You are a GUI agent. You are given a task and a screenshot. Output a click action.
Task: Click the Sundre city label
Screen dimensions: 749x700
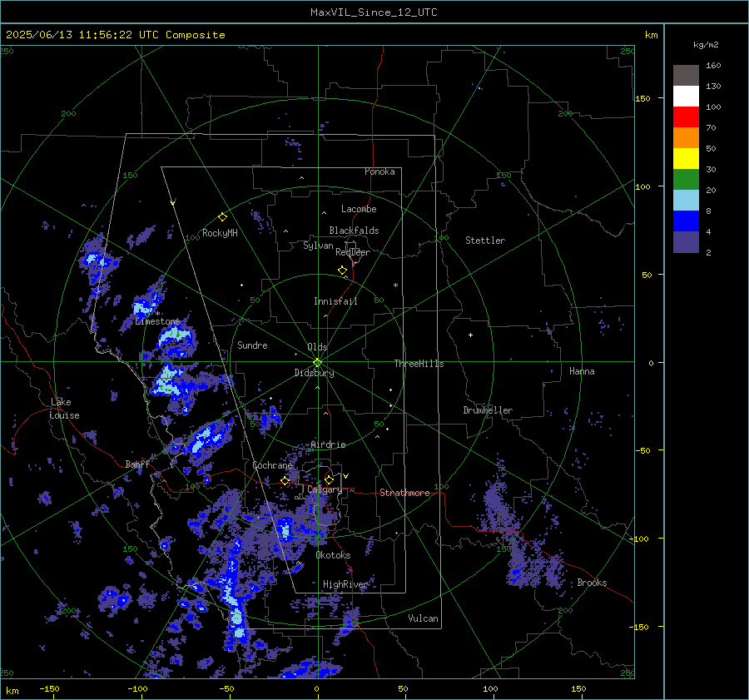[x=252, y=345]
